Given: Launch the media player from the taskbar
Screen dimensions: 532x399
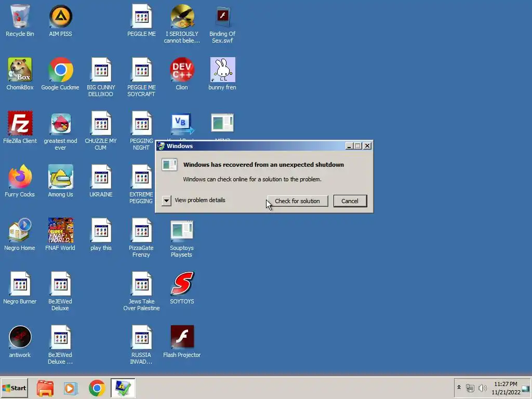Looking at the screenshot, I should pos(71,388).
